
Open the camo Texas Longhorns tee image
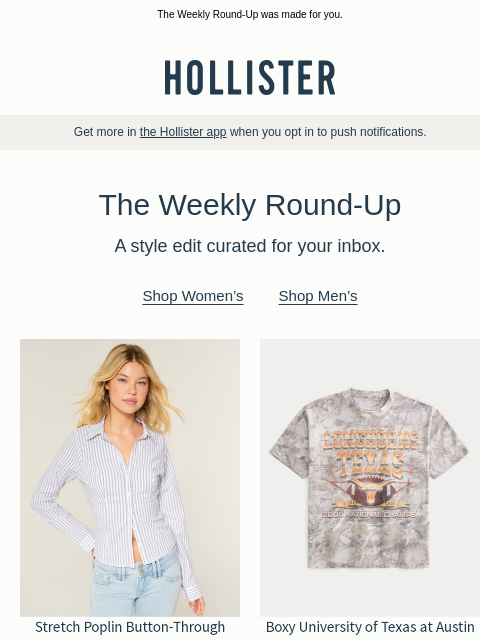[x=370, y=478]
